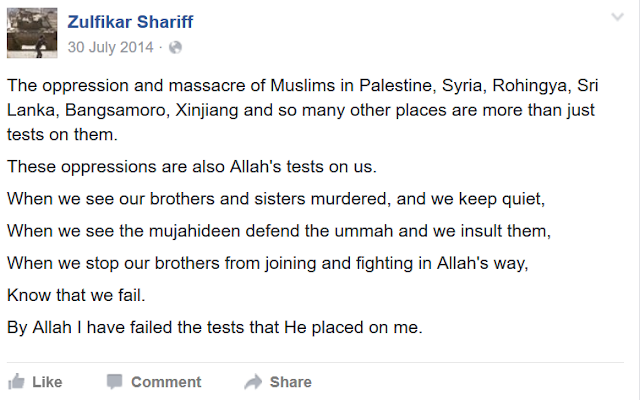
Task: Click the sentence 'These oppressions are also Allah's tests'
Action: click(x=192, y=167)
